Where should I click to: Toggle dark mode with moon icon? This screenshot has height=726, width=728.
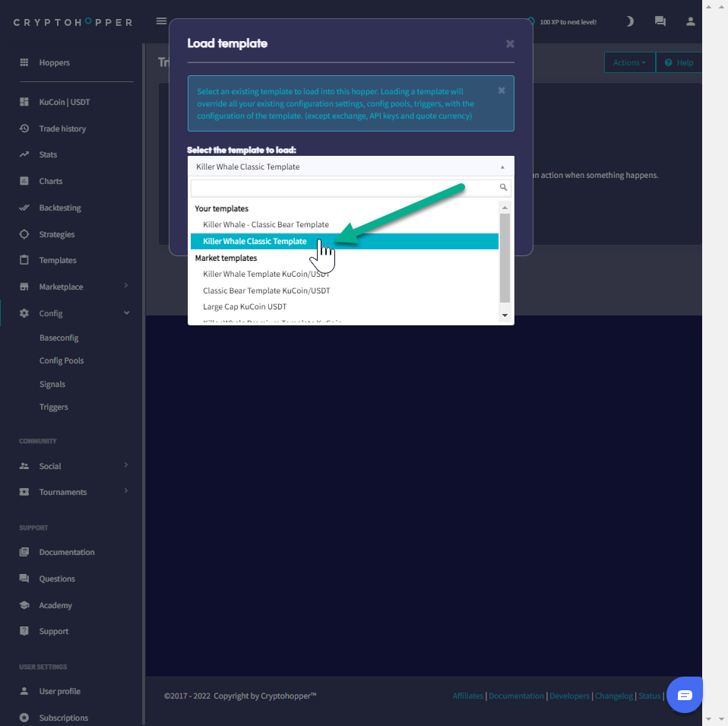629,21
